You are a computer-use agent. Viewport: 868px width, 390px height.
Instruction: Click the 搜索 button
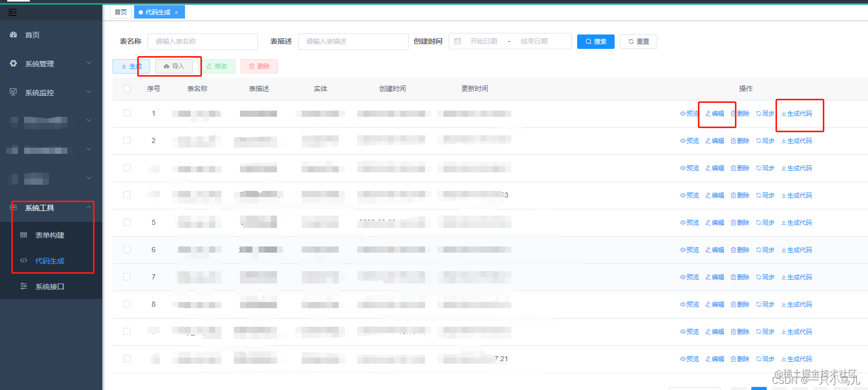pyautogui.click(x=596, y=42)
